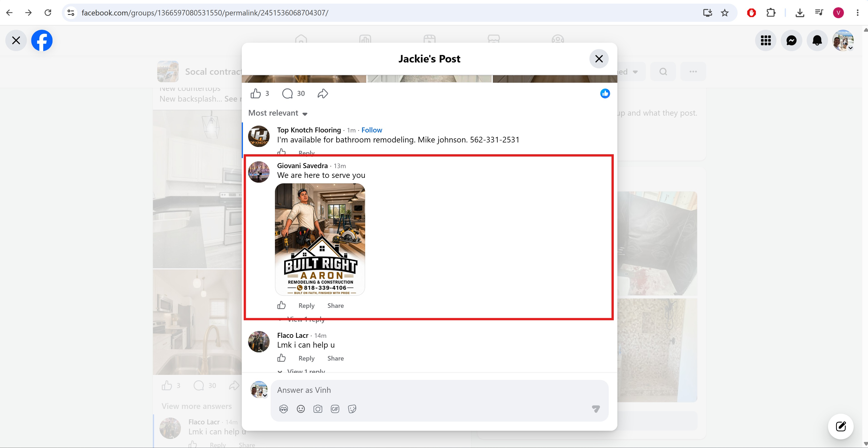Open group more options three dots
This screenshot has height=448, width=868.
pos(693,71)
